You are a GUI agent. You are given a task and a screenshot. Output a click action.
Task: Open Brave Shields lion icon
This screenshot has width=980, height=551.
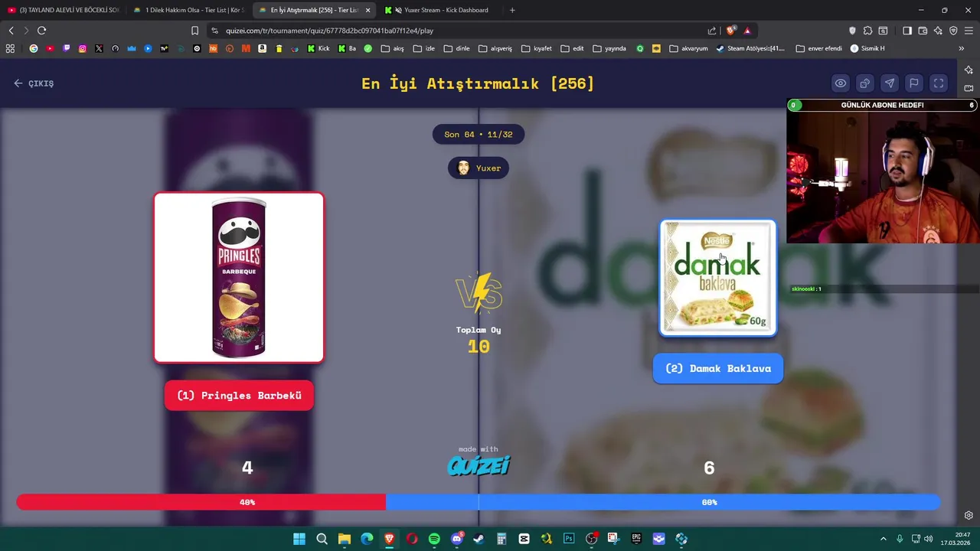click(x=730, y=31)
